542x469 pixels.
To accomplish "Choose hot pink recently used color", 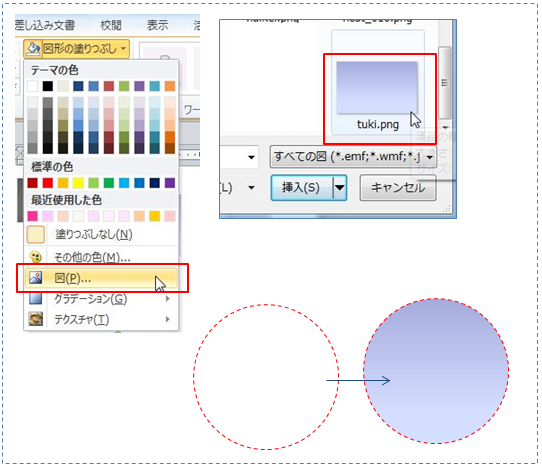I will [x=32, y=216].
